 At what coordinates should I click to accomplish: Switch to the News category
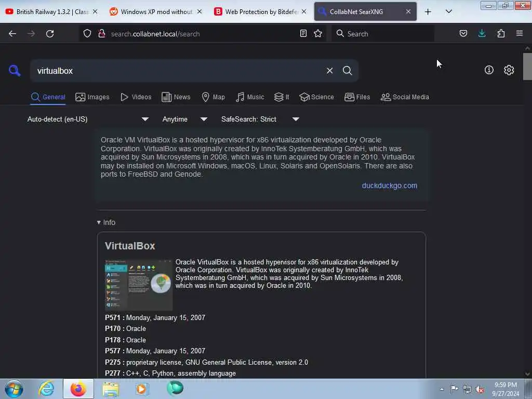[176, 97]
